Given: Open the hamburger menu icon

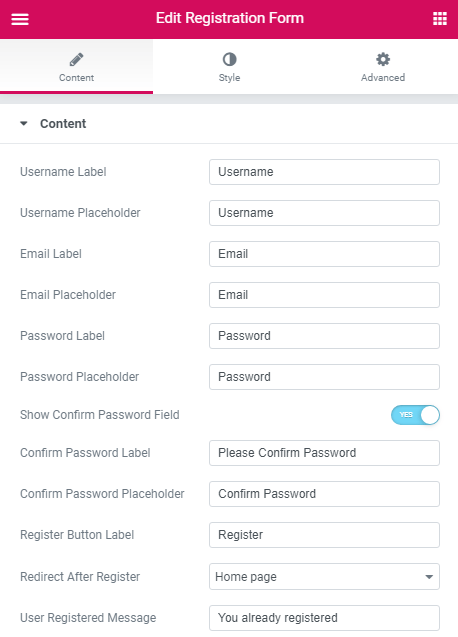Looking at the screenshot, I should (20, 19).
